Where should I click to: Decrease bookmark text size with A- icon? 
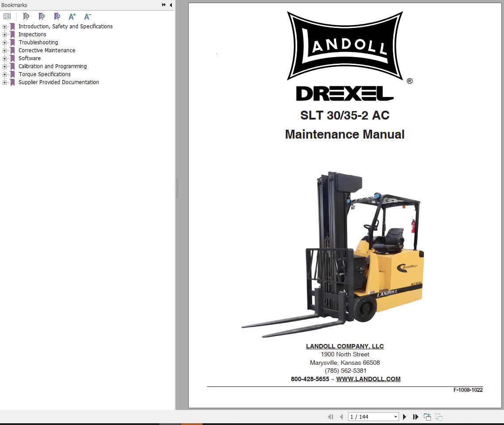(x=87, y=16)
